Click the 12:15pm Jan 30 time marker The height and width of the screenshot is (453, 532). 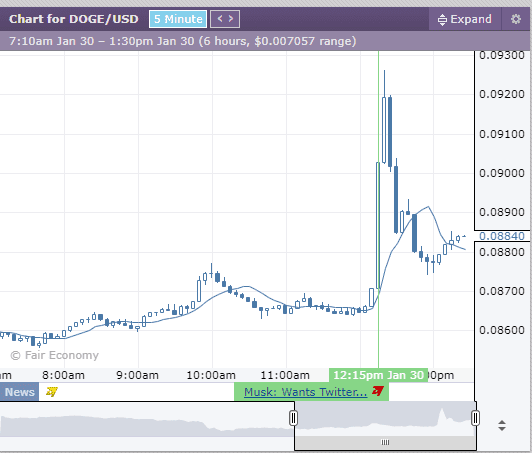coord(378,375)
